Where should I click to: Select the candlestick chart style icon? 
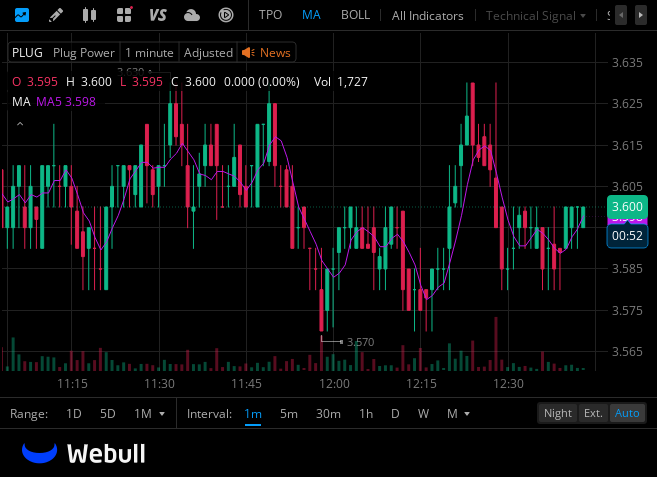tap(89, 15)
